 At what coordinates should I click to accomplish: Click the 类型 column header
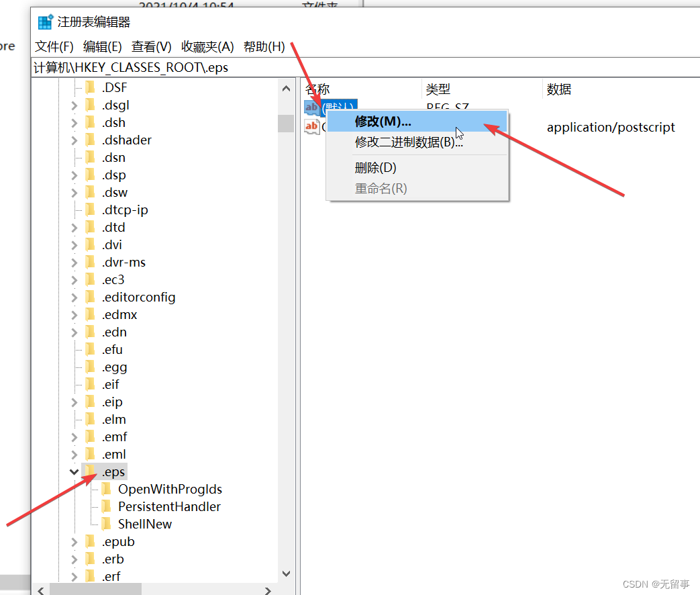tap(482, 89)
